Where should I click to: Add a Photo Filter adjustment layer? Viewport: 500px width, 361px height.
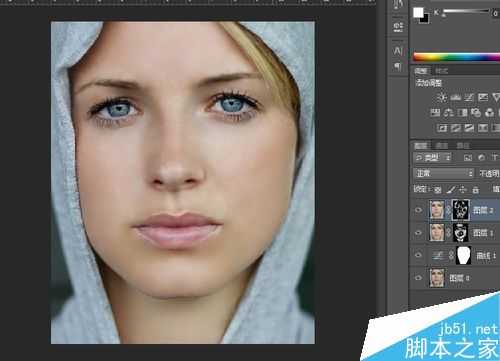(x=476, y=113)
